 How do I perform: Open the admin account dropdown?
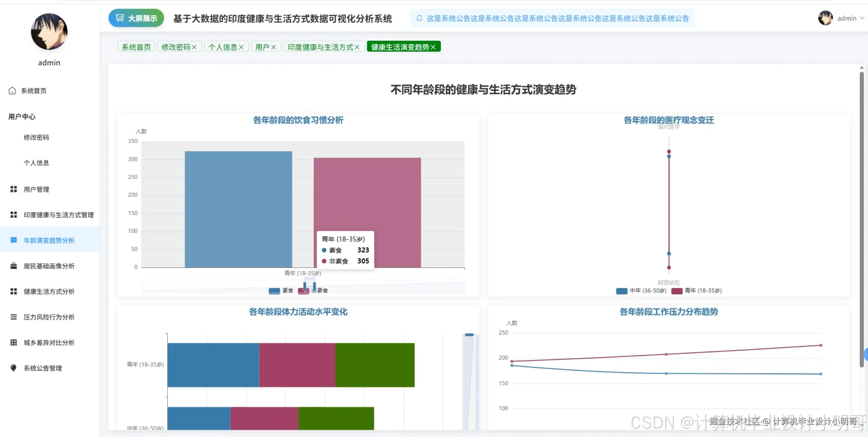846,18
